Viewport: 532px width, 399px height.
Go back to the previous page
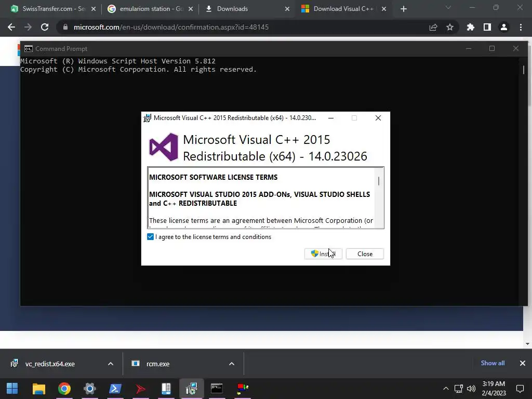coord(11,27)
